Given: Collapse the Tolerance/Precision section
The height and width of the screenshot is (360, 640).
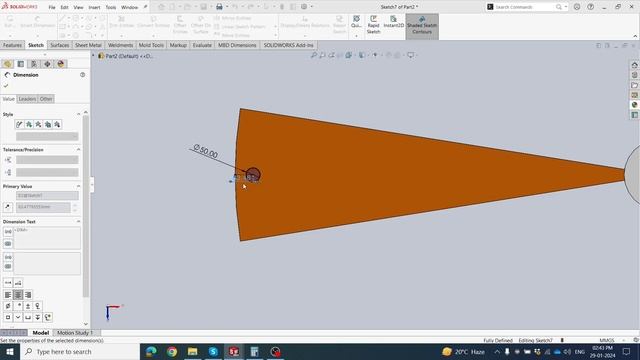Looking at the screenshot, I should (x=78, y=150).
